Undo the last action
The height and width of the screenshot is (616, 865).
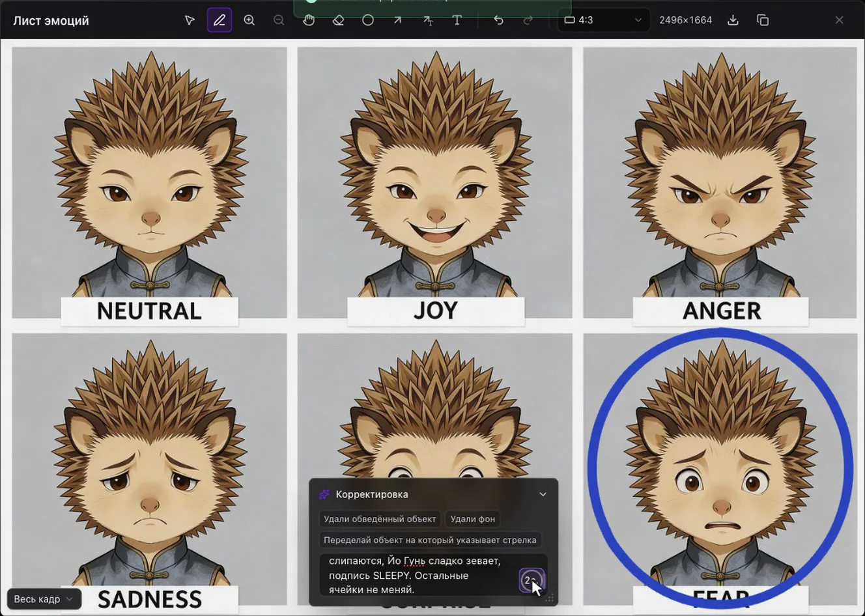[x=498, y=20]
